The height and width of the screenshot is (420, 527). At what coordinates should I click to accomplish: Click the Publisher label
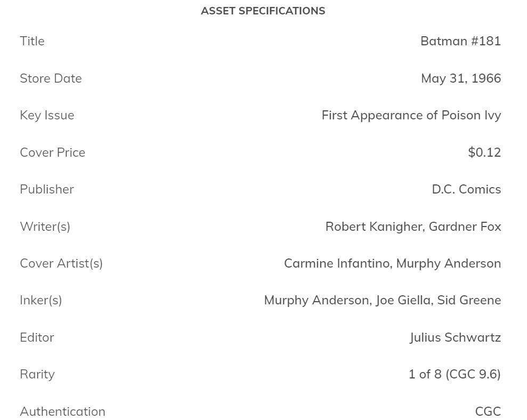(x=47, y=189)
